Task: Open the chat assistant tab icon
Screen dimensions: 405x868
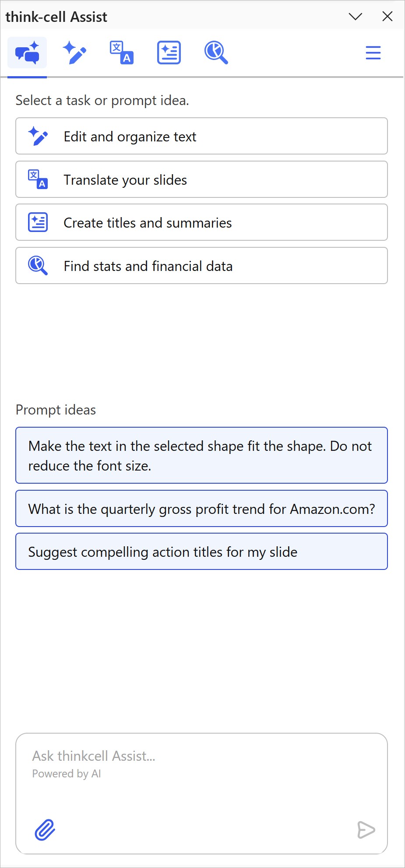Action: (27, 53)
